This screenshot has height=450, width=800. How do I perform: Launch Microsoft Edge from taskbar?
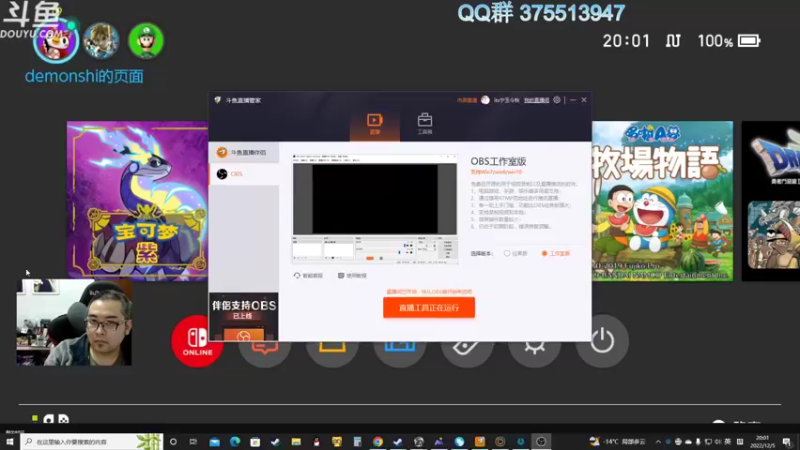tap(235, 442)
